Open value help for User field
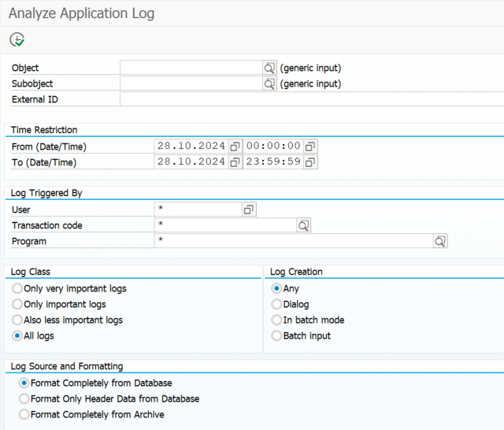The width and height of the screenshot is (504, 430). click(249, 209)
